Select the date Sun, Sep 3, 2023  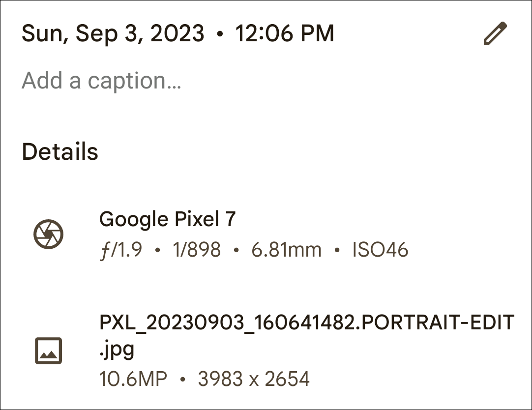pos(113,33)
